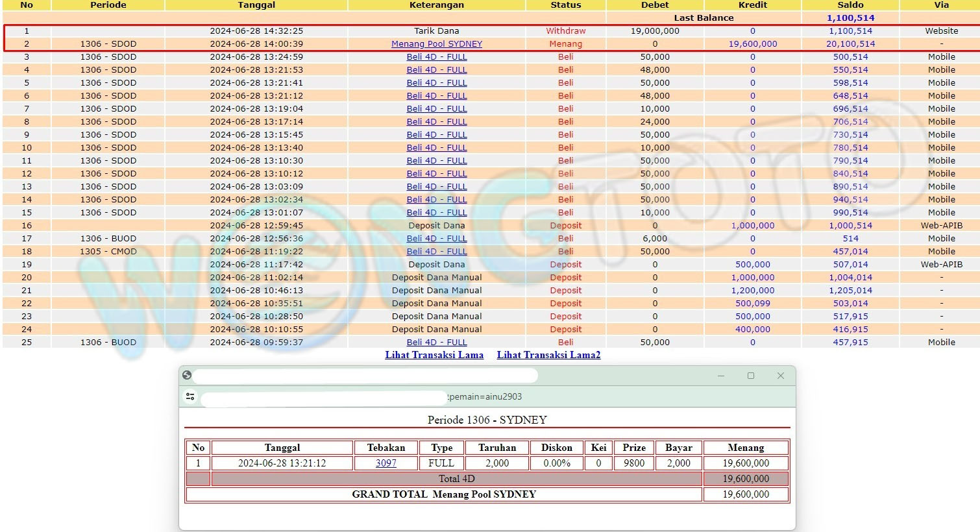Open site settings icon beside popup URL
The width and height of the screenshot is (980, 532).
(x=190, y=396)
